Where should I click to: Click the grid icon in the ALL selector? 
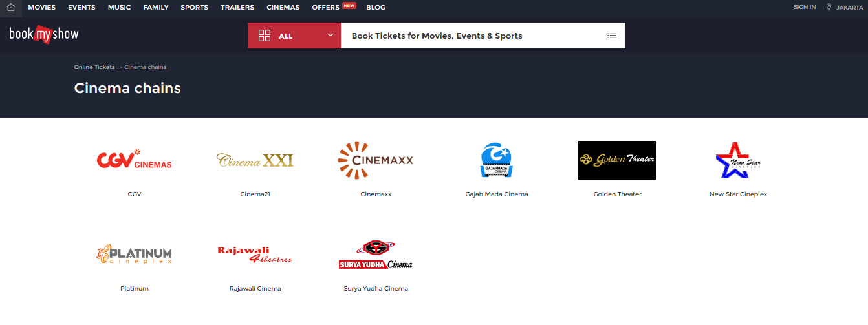coord(264,36)
